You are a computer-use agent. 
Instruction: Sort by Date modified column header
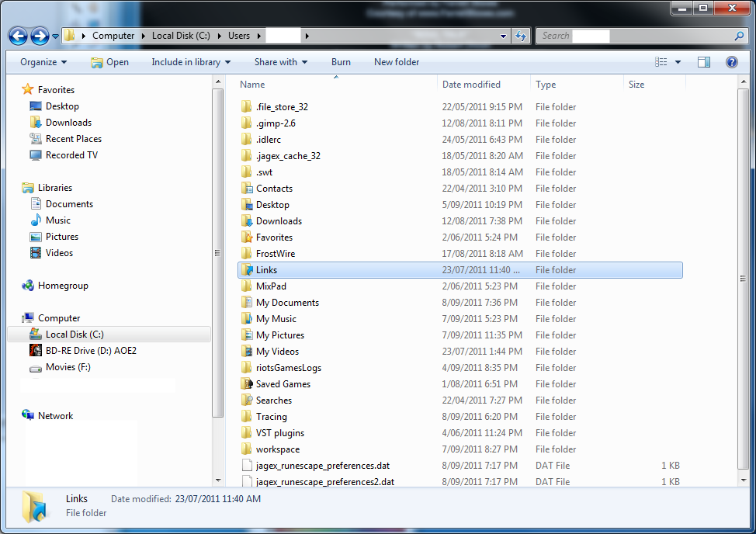point(471,85)
